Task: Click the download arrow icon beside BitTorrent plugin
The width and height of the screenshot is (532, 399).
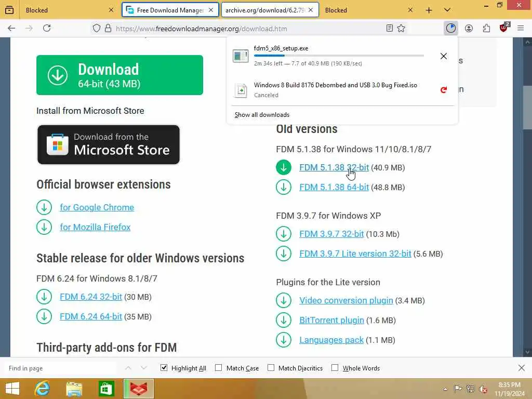Action: (x=284, y=320)
